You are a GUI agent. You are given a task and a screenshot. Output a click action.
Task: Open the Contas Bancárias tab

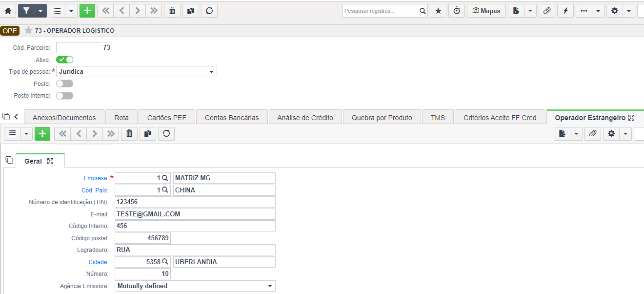232,118
